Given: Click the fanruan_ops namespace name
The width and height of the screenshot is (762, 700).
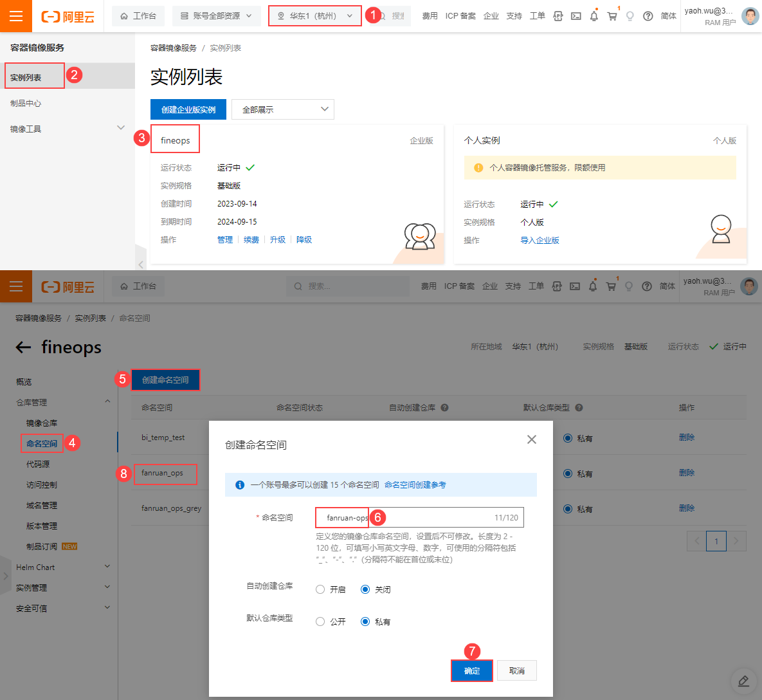Looking at the screenshot, I should click(x=162, y=472).
